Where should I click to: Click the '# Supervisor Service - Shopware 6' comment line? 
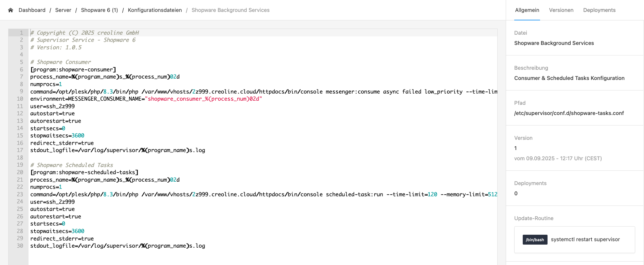click(83, 40)
